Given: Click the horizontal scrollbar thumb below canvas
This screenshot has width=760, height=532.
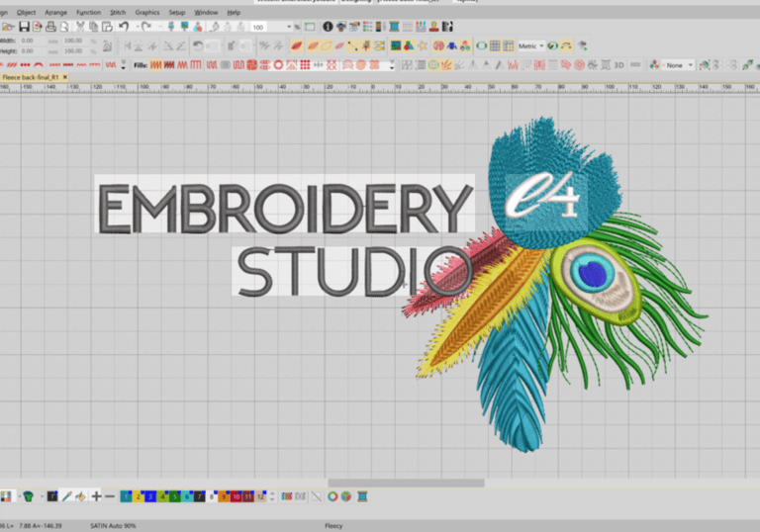Looking at the screenshot, I should tap(406, 484).
